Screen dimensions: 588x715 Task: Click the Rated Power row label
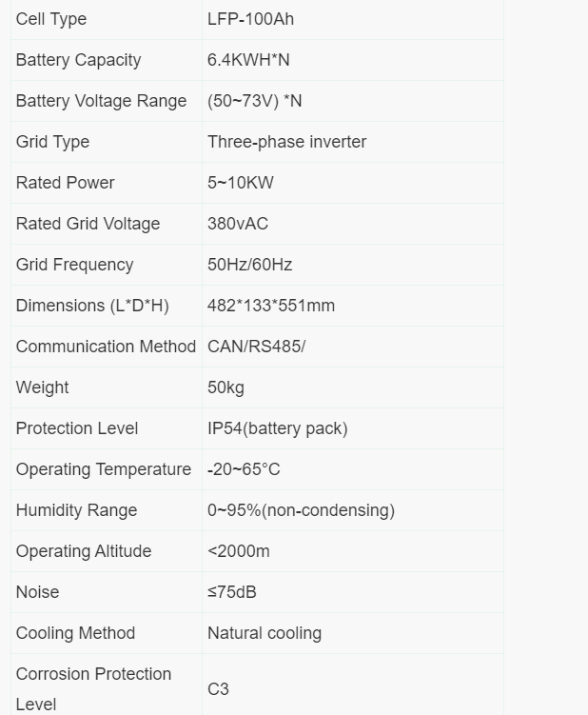(x=66, y=183)
